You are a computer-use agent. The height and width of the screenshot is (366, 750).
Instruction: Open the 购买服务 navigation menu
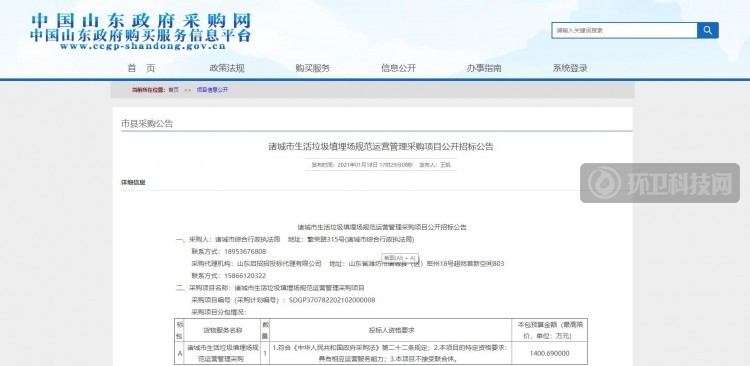point(312,68)
